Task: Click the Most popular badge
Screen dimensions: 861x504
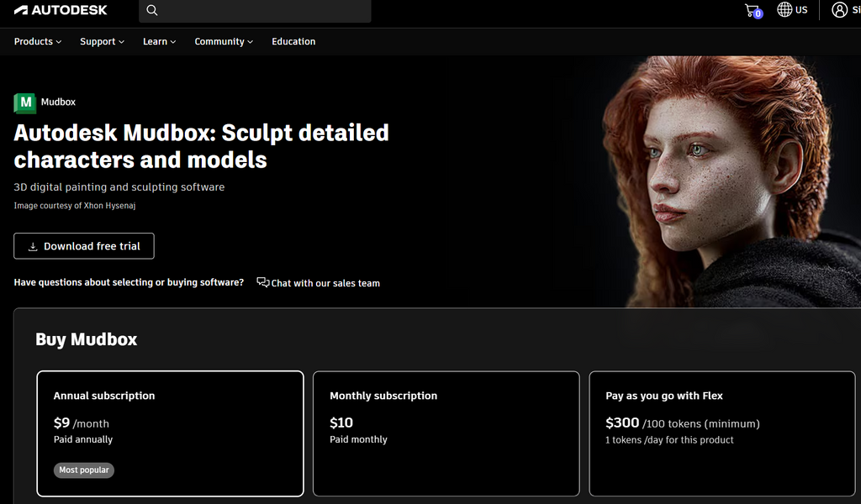Action: pyautogui.click(x=83, y=470)
